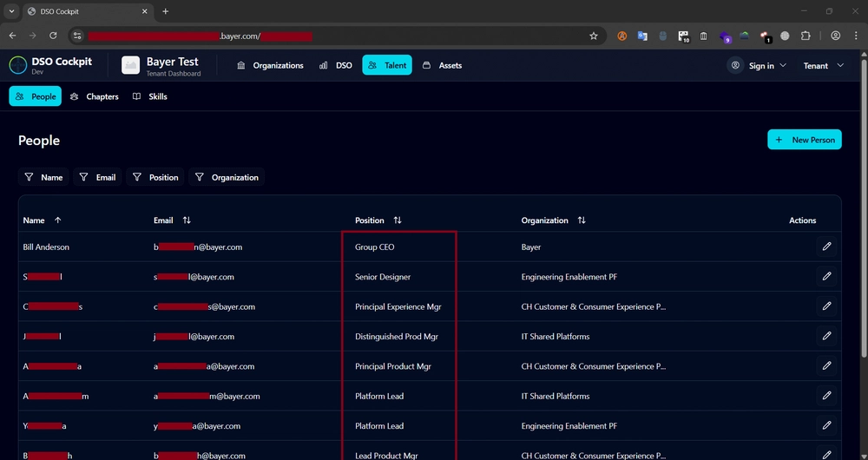Open the DSO navigation item
Viewport: 868px width, 460px height.
tap(335, 65)
